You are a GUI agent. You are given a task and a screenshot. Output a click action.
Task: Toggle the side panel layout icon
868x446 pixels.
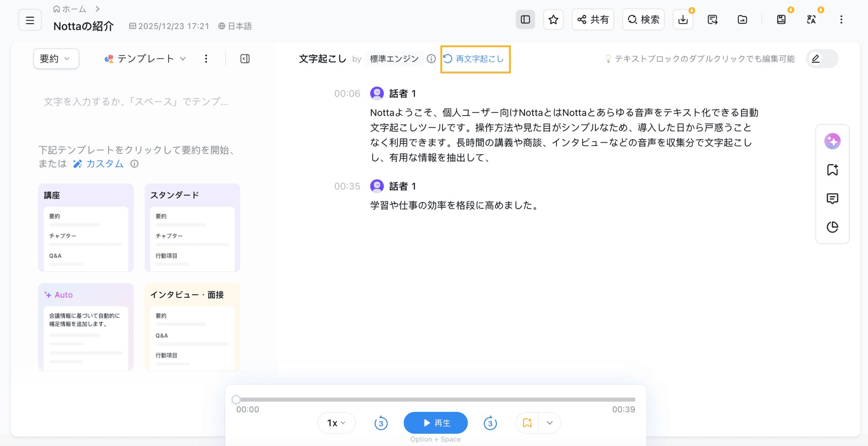tap(525, 20)
